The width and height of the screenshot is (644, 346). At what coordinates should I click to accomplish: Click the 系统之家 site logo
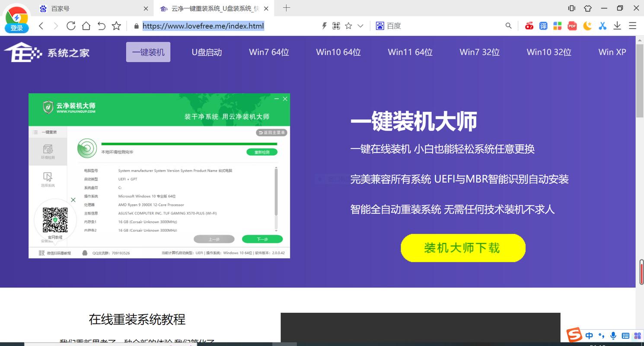(x=47, y=52)
